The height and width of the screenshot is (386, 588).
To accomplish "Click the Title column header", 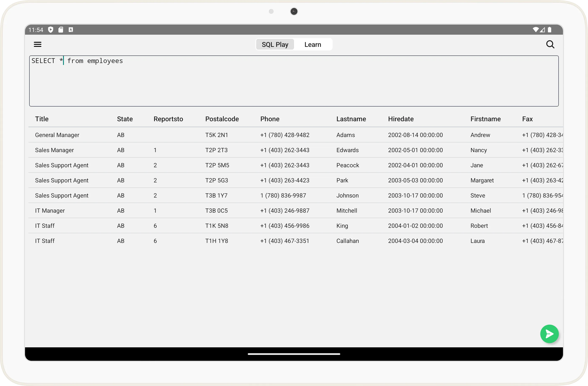I will click(42, 119).
